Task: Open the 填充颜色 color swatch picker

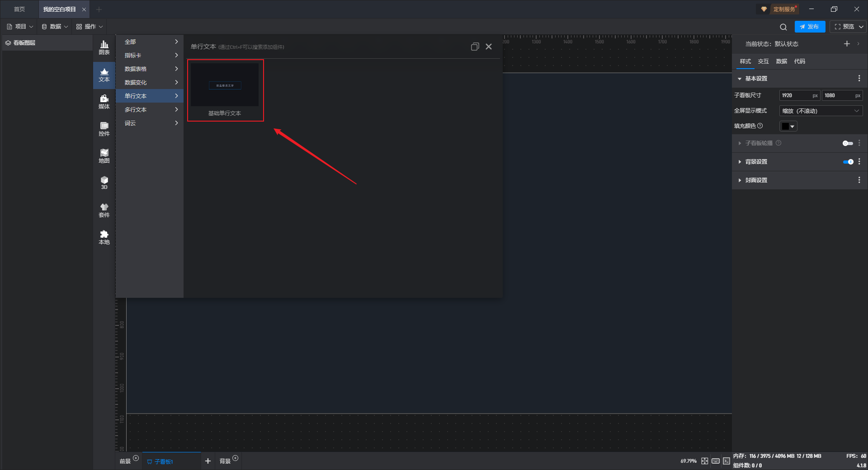Action: tap(788, 127)
